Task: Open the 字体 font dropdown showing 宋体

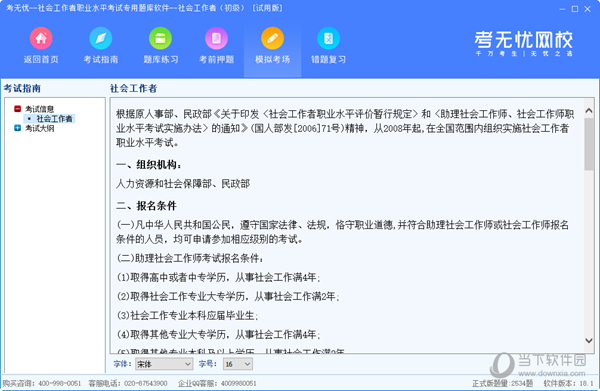Action: click(x=164, y=364)
